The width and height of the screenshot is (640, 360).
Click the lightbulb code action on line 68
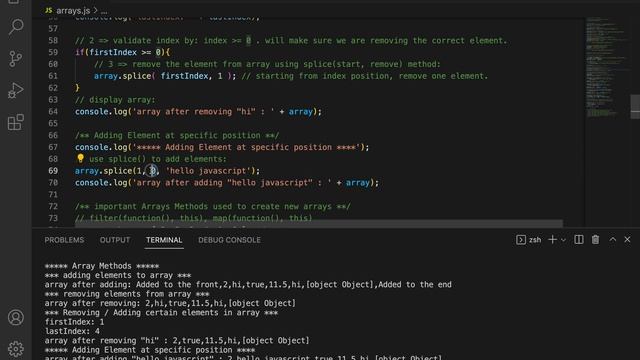click(80, 158)
